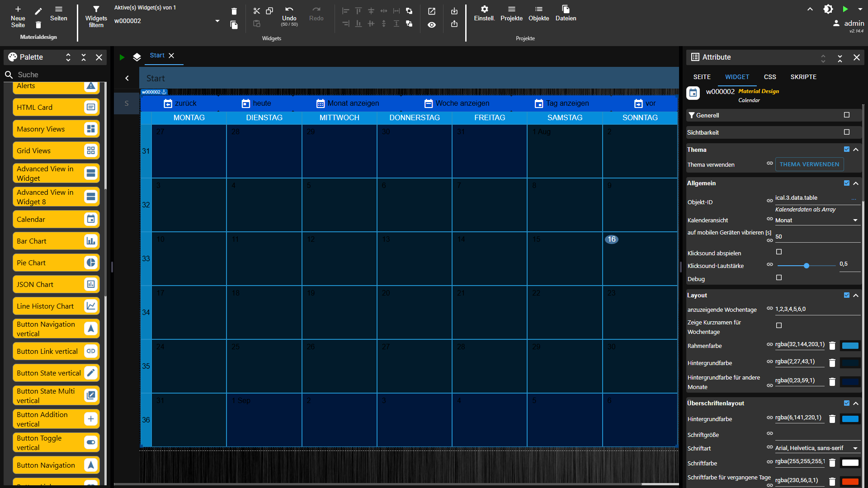868x488 pixels.
Task: Add Pie Chart widget from palette
Action: pyautogui.click(x=56, y=263)
